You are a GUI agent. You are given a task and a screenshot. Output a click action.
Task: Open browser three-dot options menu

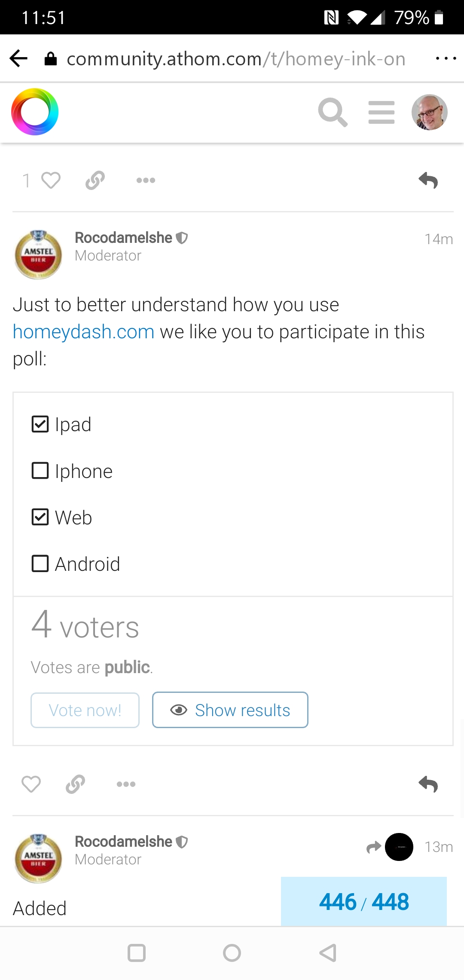click(x=446, y=58)
